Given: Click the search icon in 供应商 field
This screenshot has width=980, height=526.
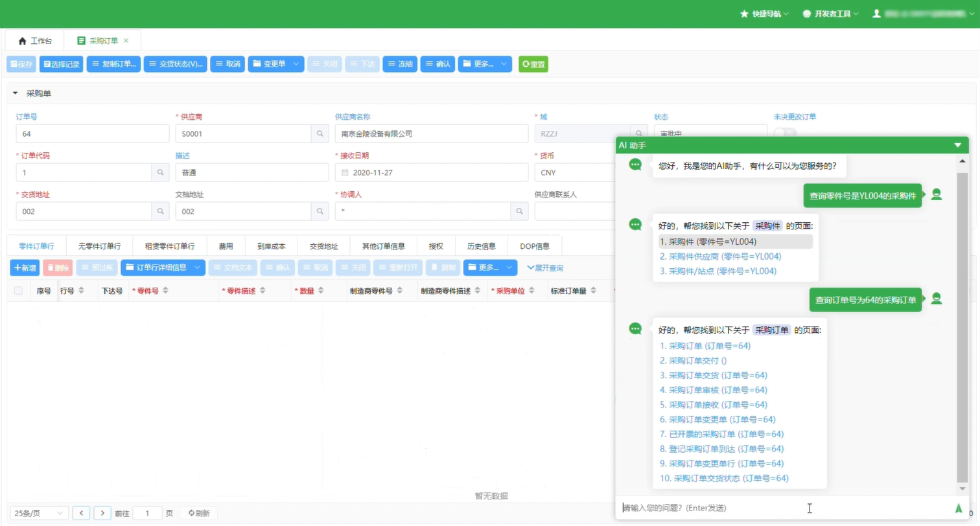Looking at the screenshot, I should 320,134.
